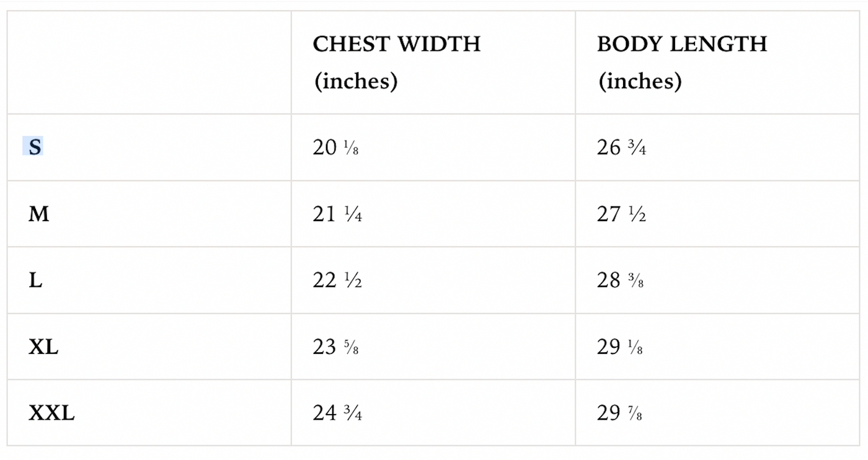
Task: Click the XXL size row label
Action: point(51,413)
